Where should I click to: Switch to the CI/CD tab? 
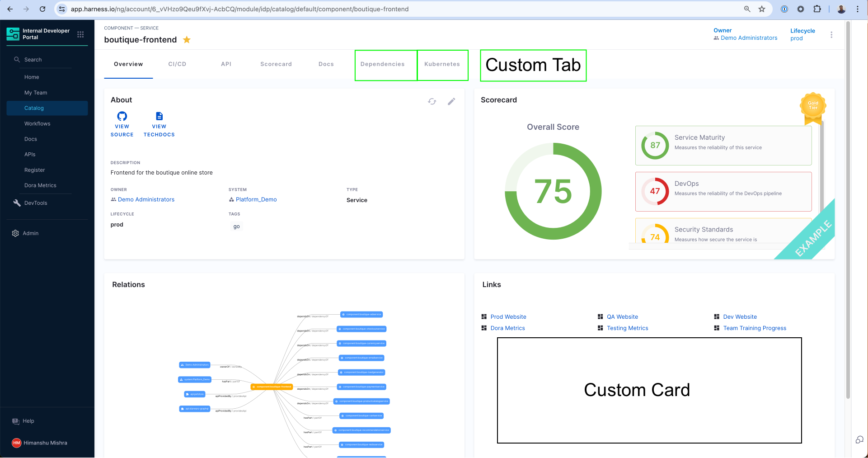177,64
